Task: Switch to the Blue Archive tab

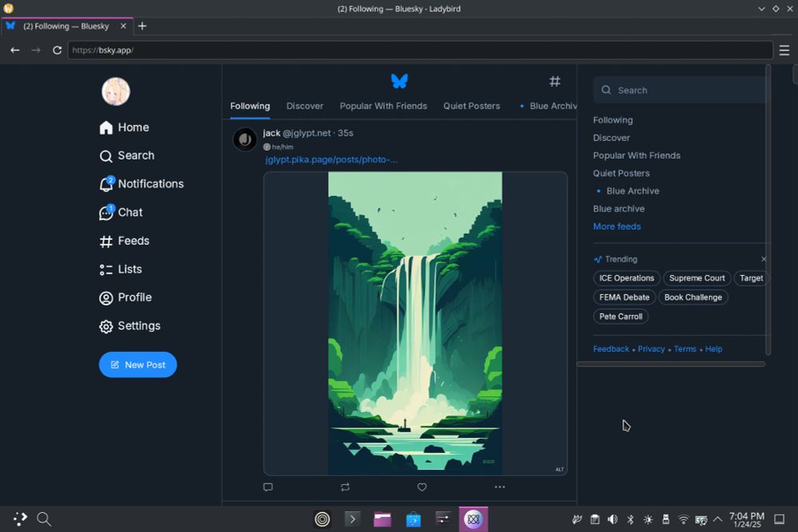Action: pyautogui.click(x=549, y=106)
